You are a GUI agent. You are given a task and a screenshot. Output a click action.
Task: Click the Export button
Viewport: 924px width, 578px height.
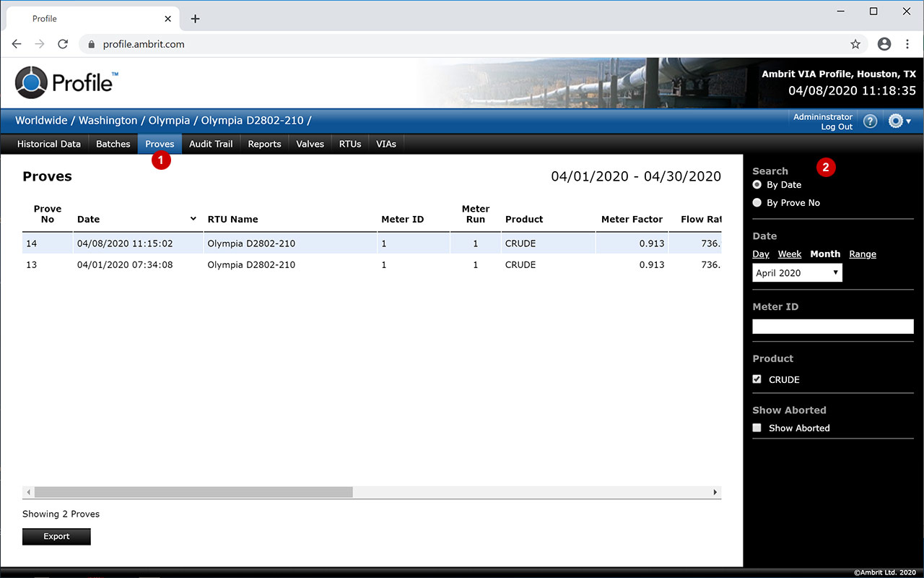pyautogui.click(x=56, y=536)
